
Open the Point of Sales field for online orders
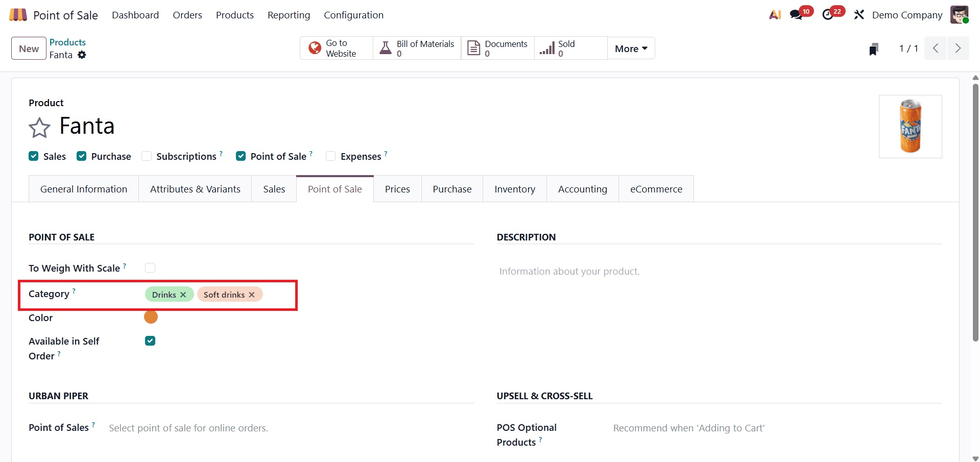(x=188, y=428)
